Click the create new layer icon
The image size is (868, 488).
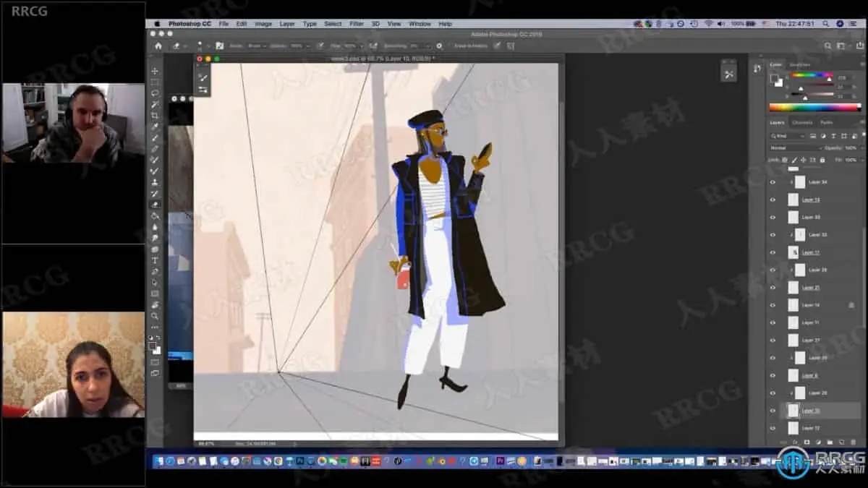click(840, 442)
